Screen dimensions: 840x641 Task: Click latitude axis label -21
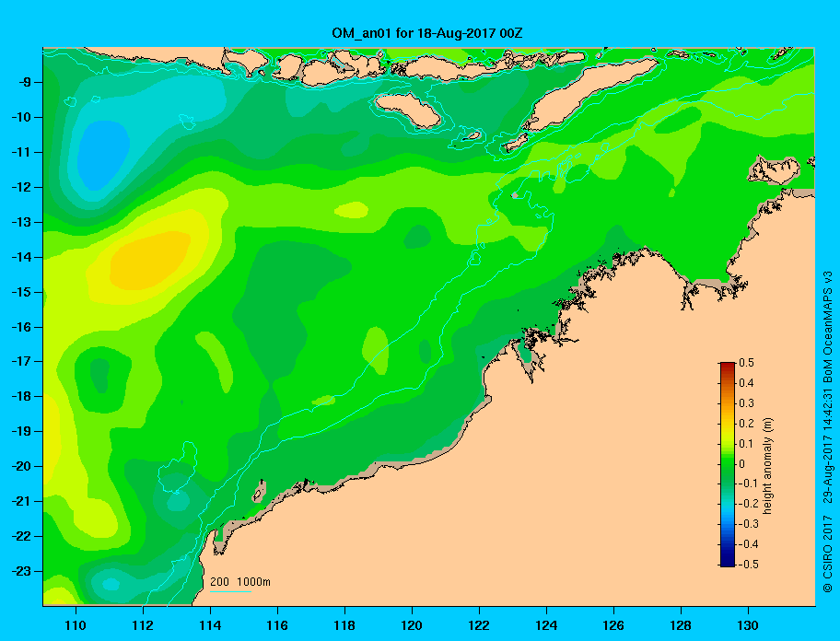[20, 501]
